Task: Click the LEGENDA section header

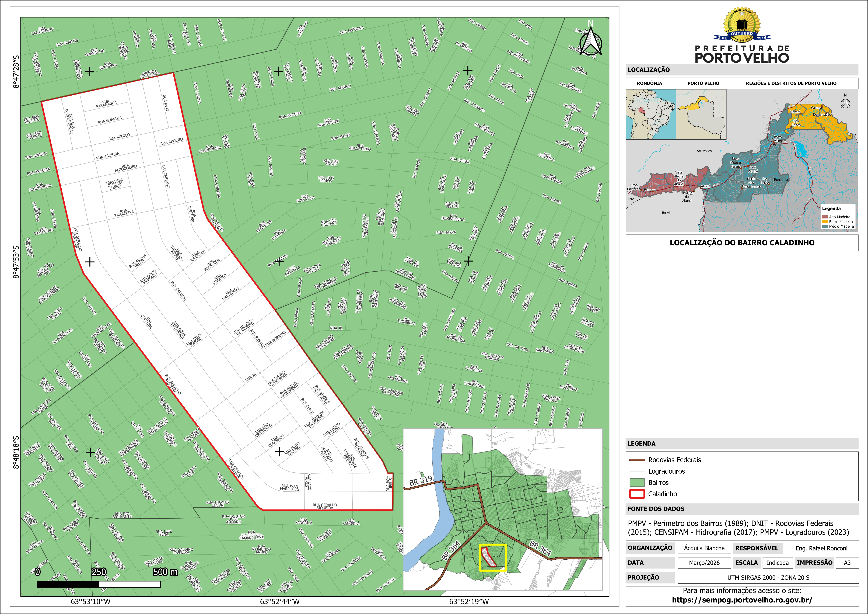Action: 642,443
